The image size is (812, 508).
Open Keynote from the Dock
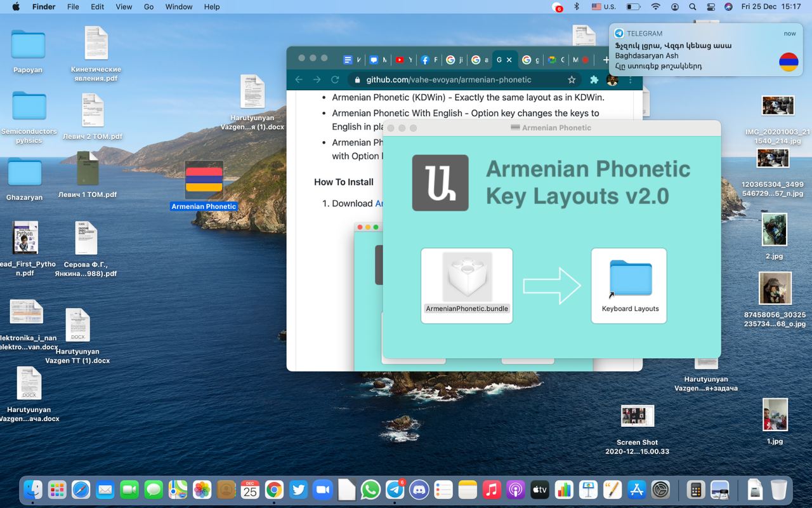click(587, 490)
